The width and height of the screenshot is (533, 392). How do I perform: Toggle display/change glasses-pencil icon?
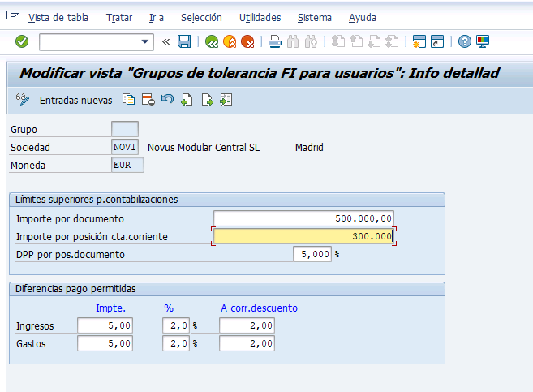tap(23, 100)
